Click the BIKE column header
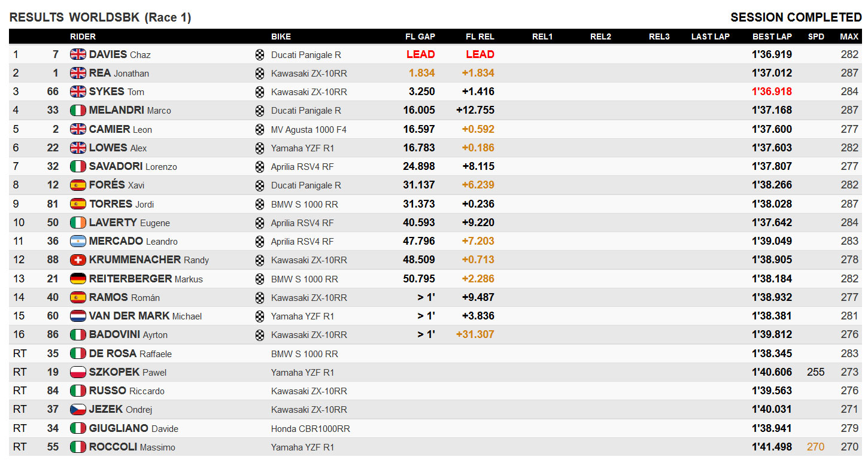 (x=281, y=36)
